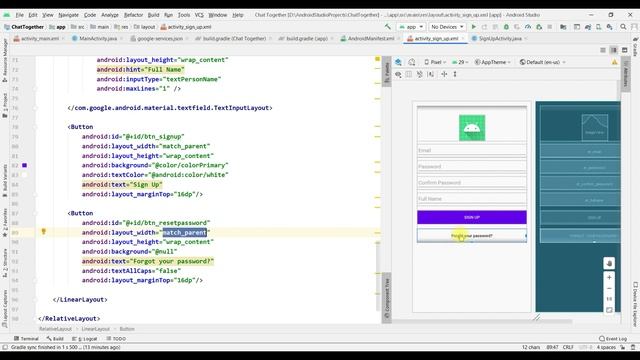Viewport: 640px width, 360px height.
Task: Open the Palette side panel tab
Action: (x=387, y=72)
